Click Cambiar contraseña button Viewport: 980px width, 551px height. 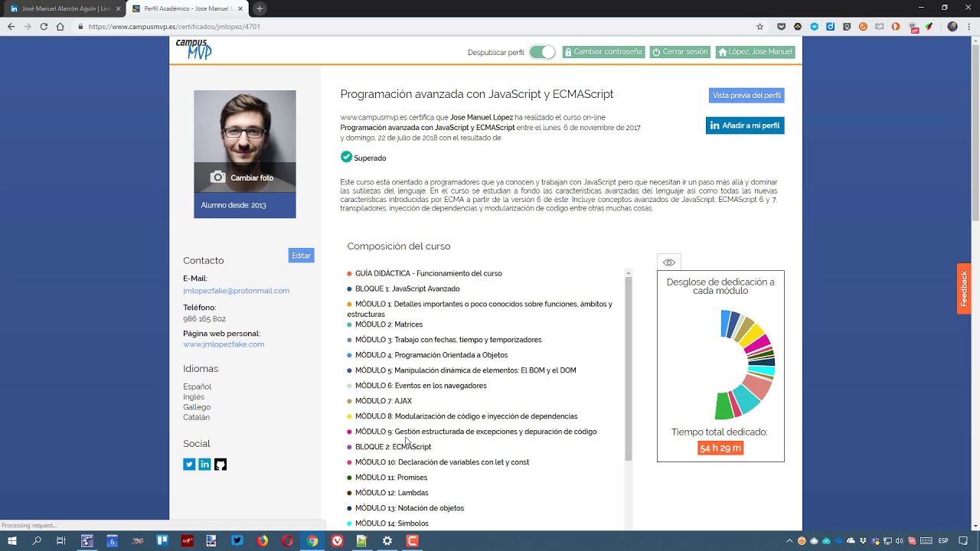(x=603, y=52)
